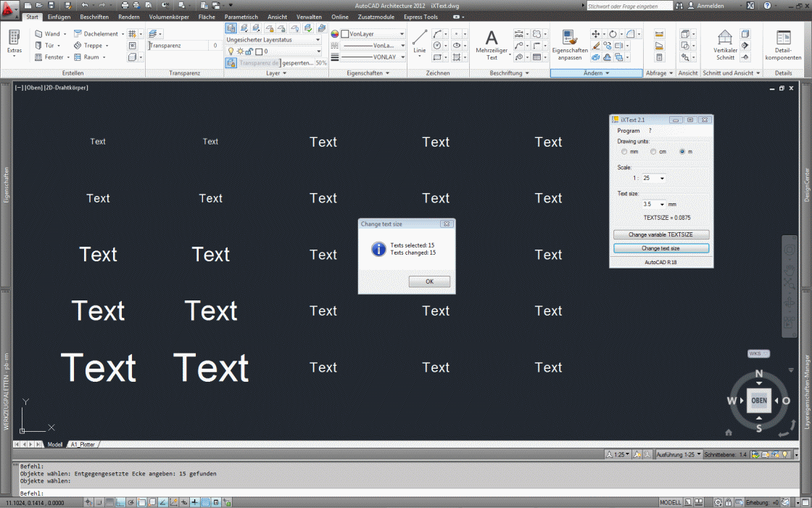Click the Vertikaler Schnitt icon

(x=725, y=44)
